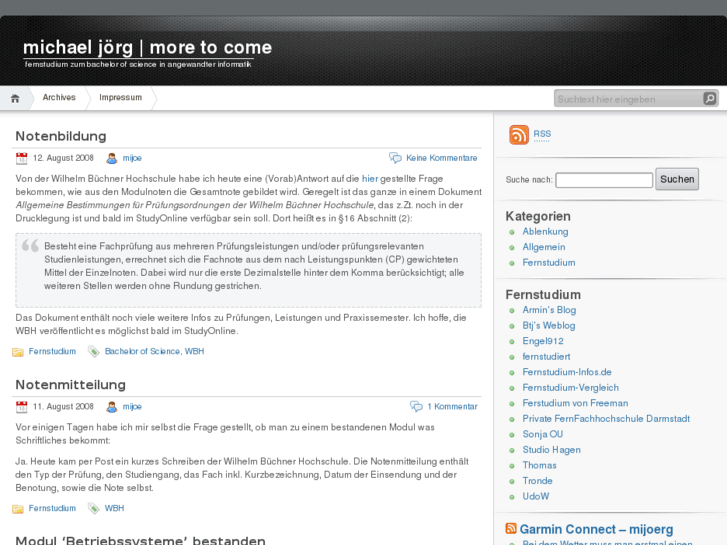Click author mijoe in Notenmitteilung post
The height and width of the screenshot is (545, 727).
tap(132, 407)
